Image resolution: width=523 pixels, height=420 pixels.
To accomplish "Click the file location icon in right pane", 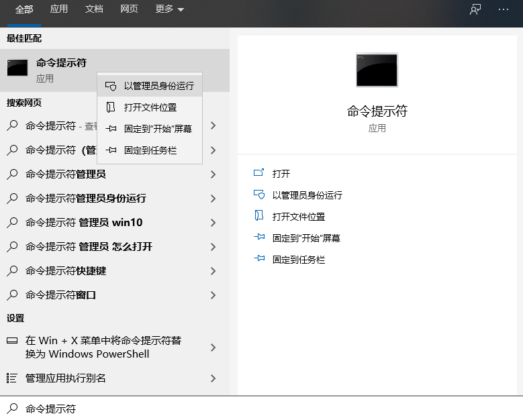I will [x=259, y=216].
